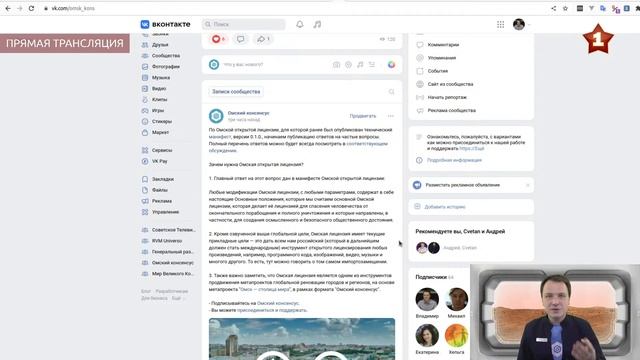Open the city panorama image in the post
This screenshot has height=360, width=640.
coord(302,339)
